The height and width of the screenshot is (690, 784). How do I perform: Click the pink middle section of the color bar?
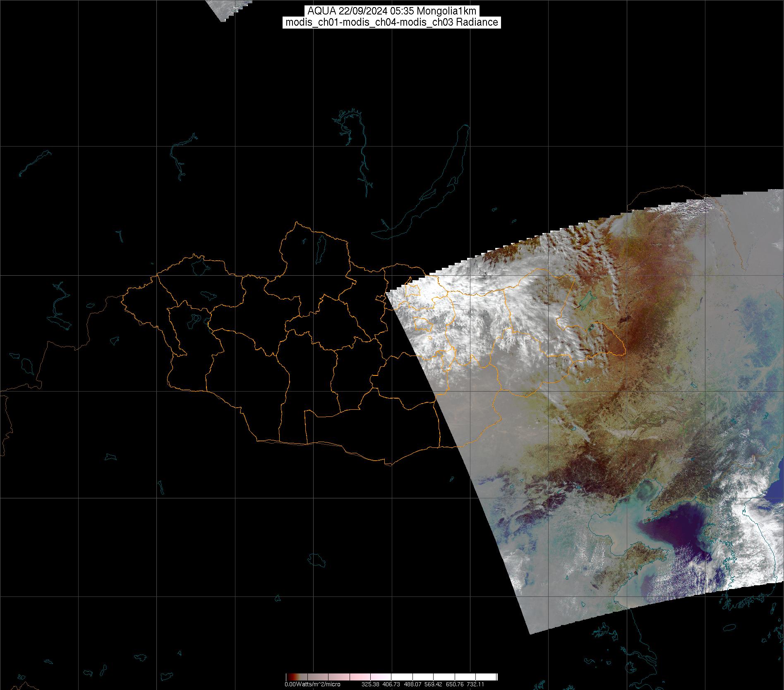point(356,677)
